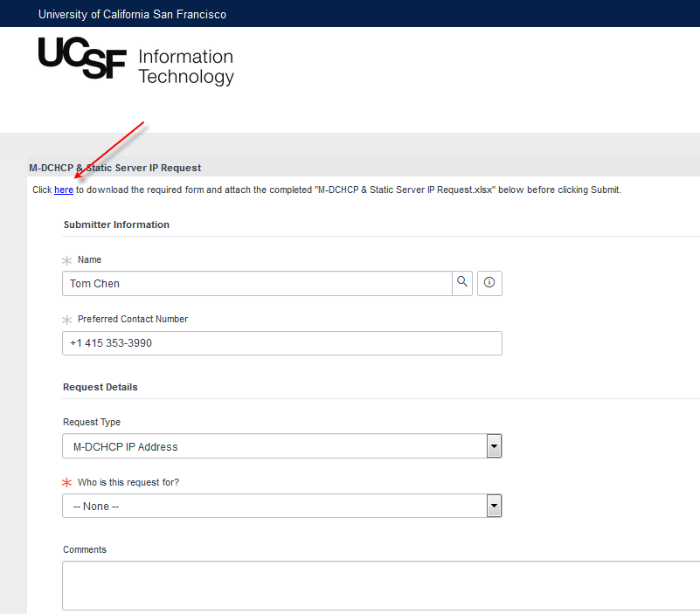Click 'here' to download the required form

coord(63,190)
